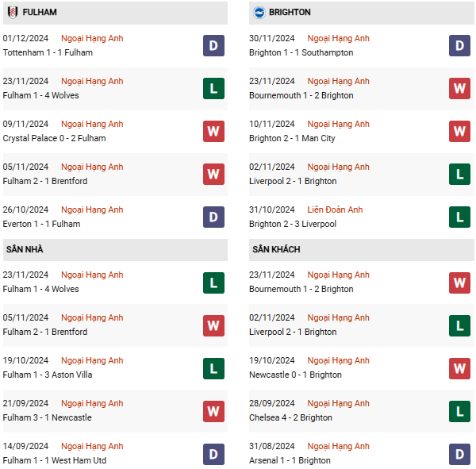Click L badge beside Fulham 1-3 Aston Villa
The image size is (476, 469).
click(x=213, y=368)
